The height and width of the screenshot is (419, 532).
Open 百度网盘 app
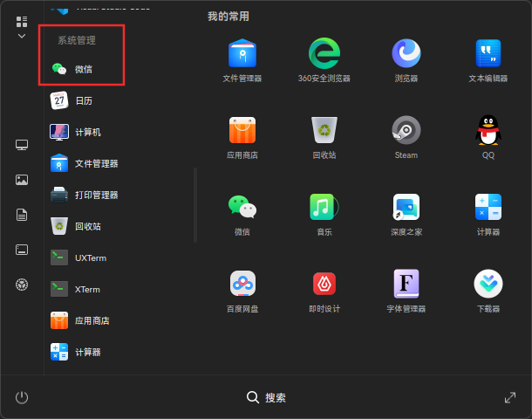(242, 291)
